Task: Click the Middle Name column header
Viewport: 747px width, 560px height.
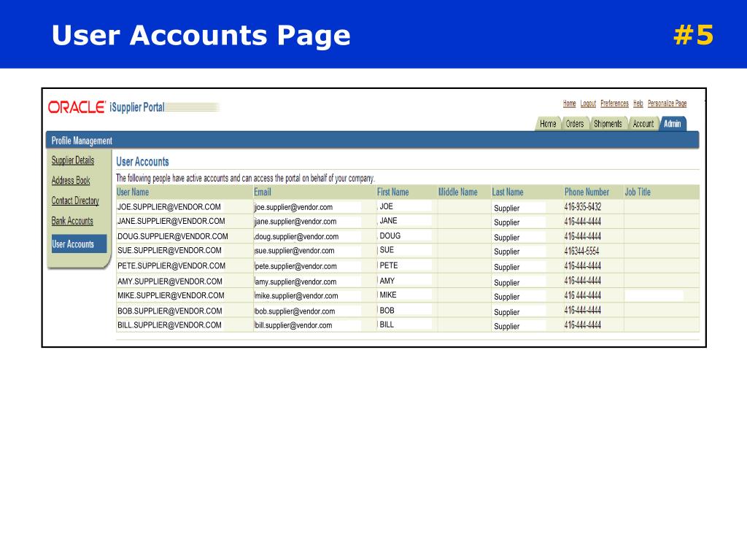Action: [x=458, y=192]
